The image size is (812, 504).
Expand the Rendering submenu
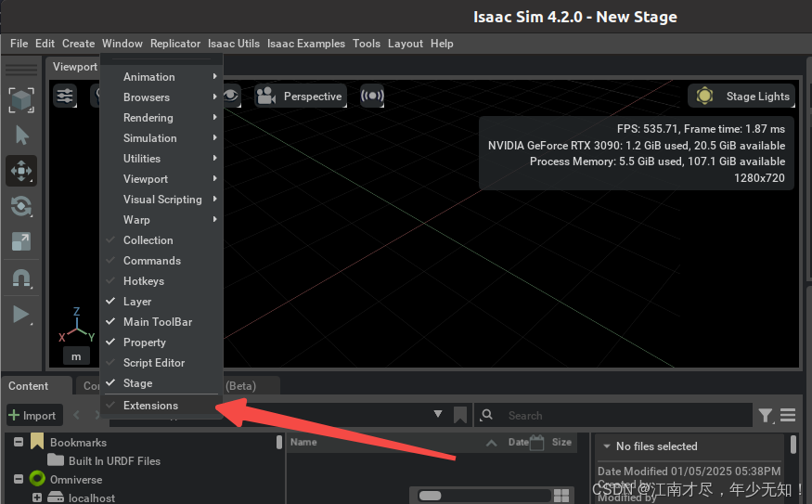click(x=161, y=118)
